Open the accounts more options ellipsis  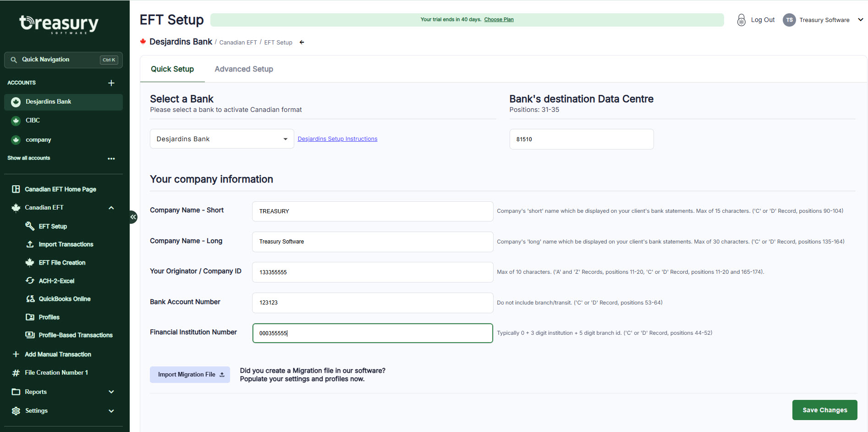pyautogui.click(x=111, y=159)
